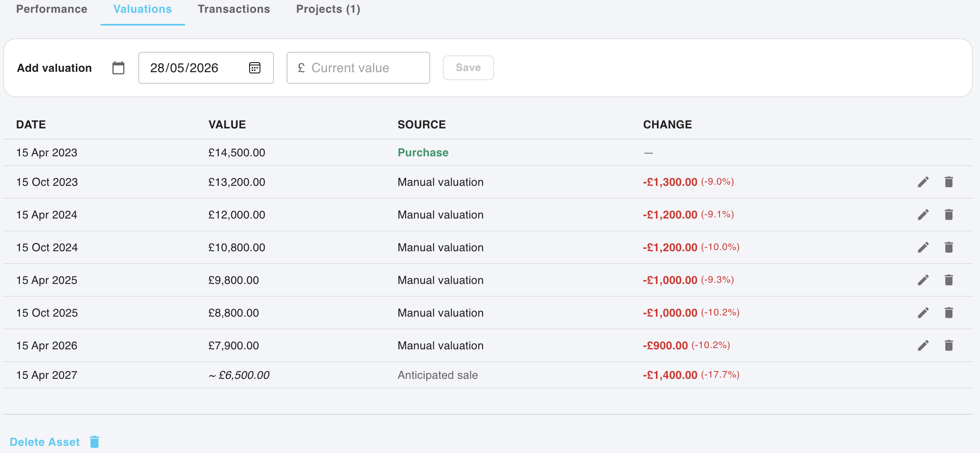Click the -£1,400.00 change amount
The width and height of the screenshot is (980, 453).
670,375
